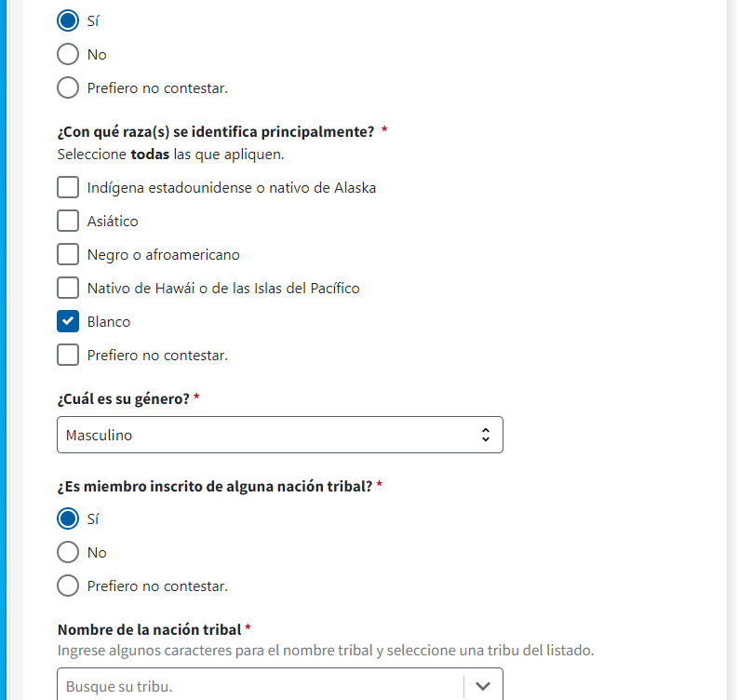The image size is (738, 700).
Task: Expand the tribe list chevron icon
Action: [482, 686]
